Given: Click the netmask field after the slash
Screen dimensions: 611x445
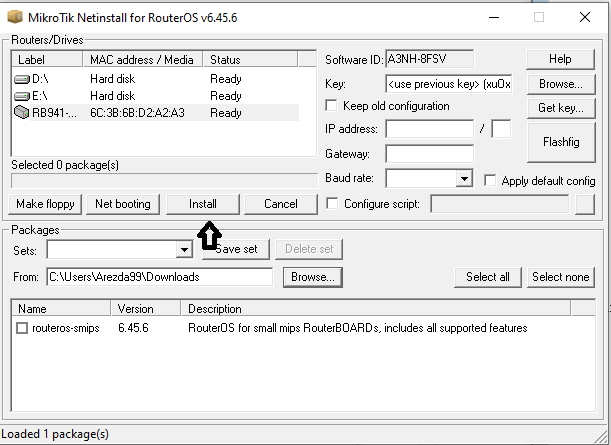Looking at the screenshot, I should click(x=501, y=129).
